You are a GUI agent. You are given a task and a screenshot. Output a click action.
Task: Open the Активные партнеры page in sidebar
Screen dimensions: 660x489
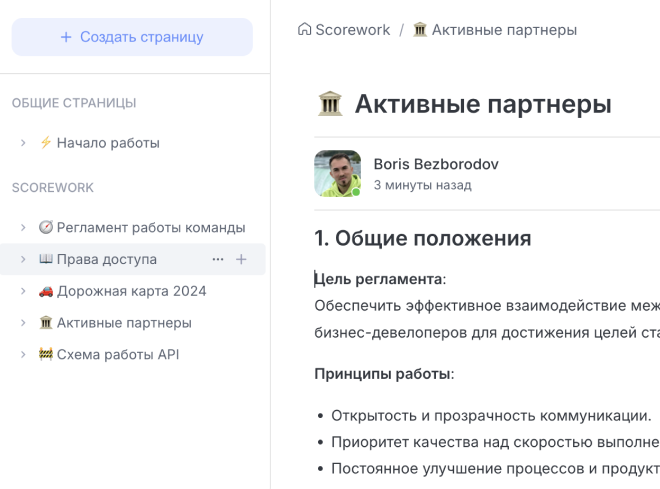coord(123,323)
